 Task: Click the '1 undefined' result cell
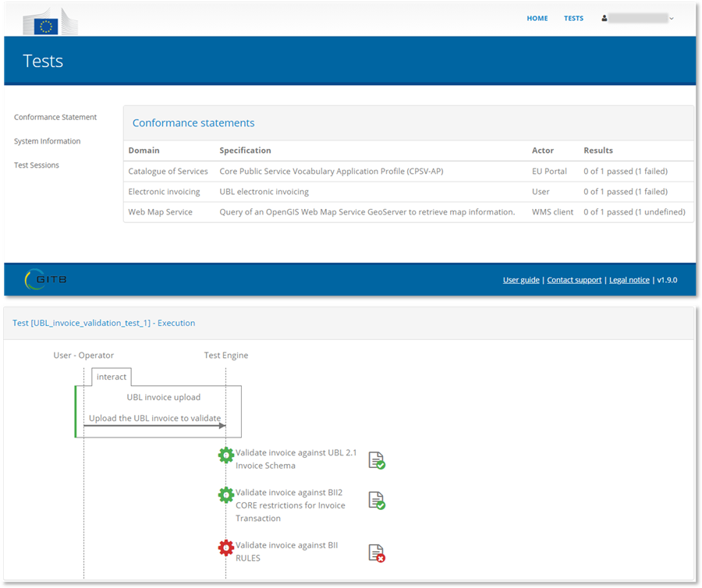coord(634,212)
